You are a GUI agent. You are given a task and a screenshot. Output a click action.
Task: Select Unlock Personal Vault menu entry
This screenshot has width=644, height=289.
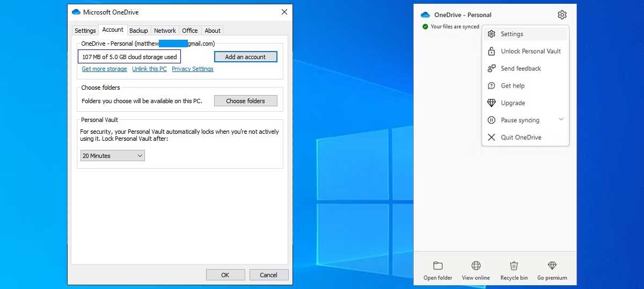coord(525,51)
